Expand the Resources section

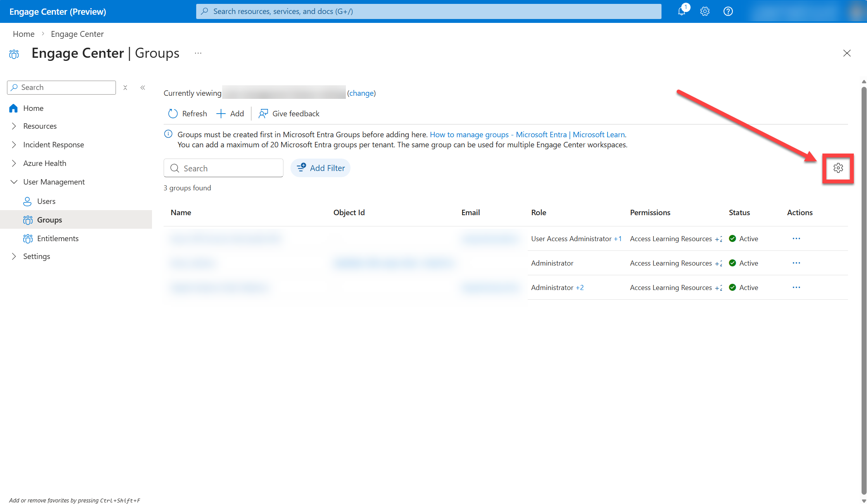click(14, 126)
